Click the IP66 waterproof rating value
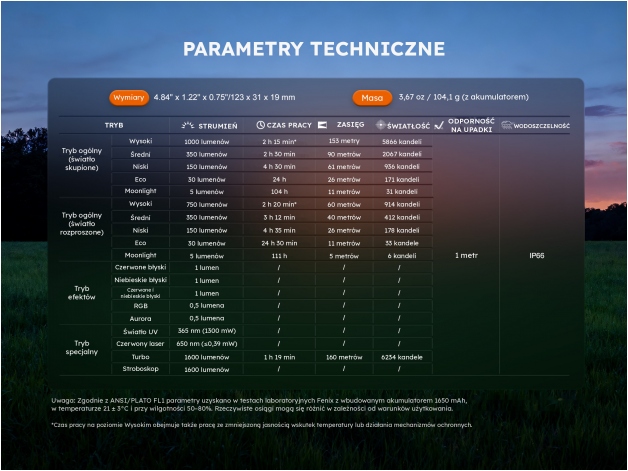This screenshot has width=628, height=471. 537,256
